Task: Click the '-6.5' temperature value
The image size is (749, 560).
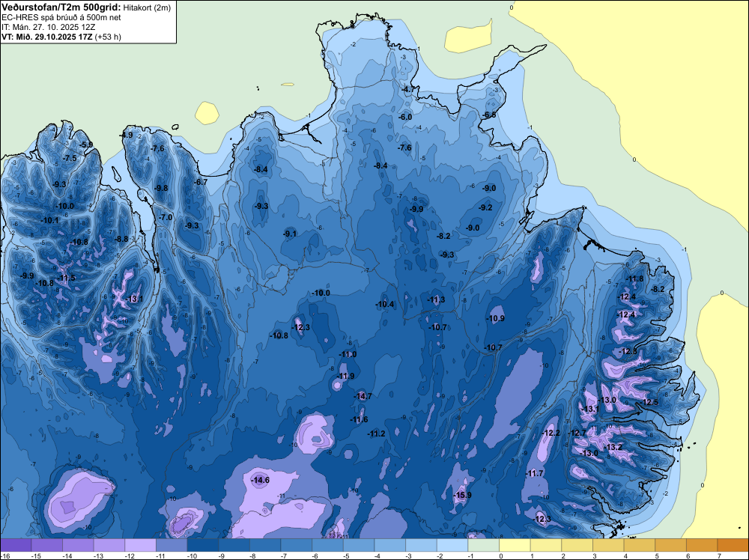Action: click(489, 115)
